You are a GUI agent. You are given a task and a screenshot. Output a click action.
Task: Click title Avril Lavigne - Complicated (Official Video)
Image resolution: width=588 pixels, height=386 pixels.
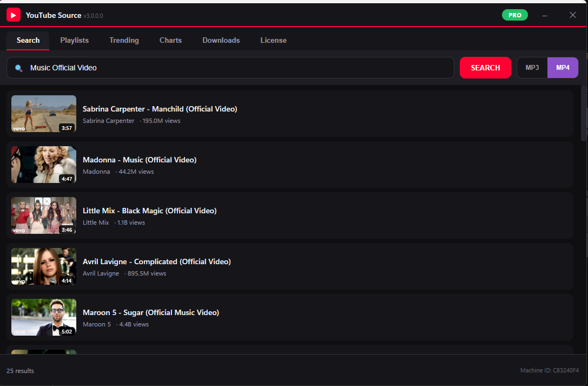coord(157,261)
